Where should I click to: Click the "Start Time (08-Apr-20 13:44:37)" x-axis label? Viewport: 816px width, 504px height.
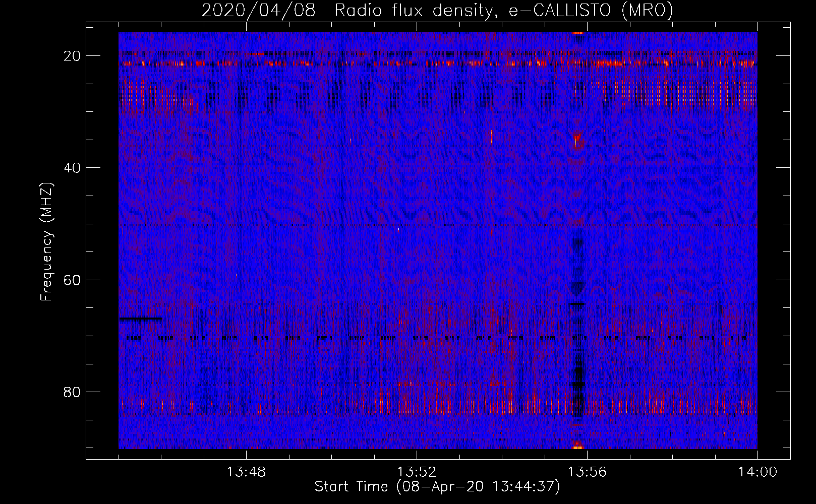[437, 487]
